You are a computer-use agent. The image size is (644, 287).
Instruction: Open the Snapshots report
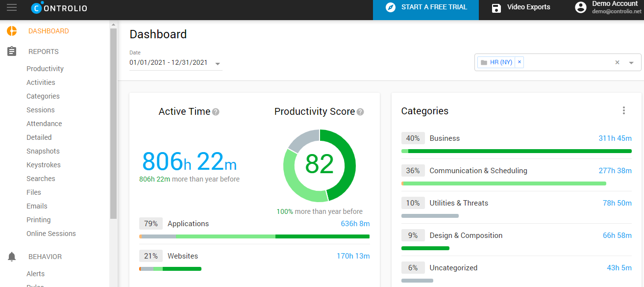click(43, 151)
